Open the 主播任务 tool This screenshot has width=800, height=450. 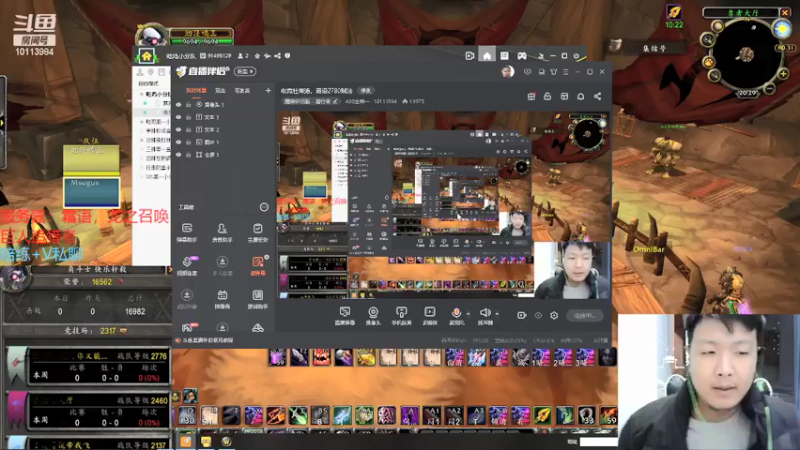click(258, 232)
